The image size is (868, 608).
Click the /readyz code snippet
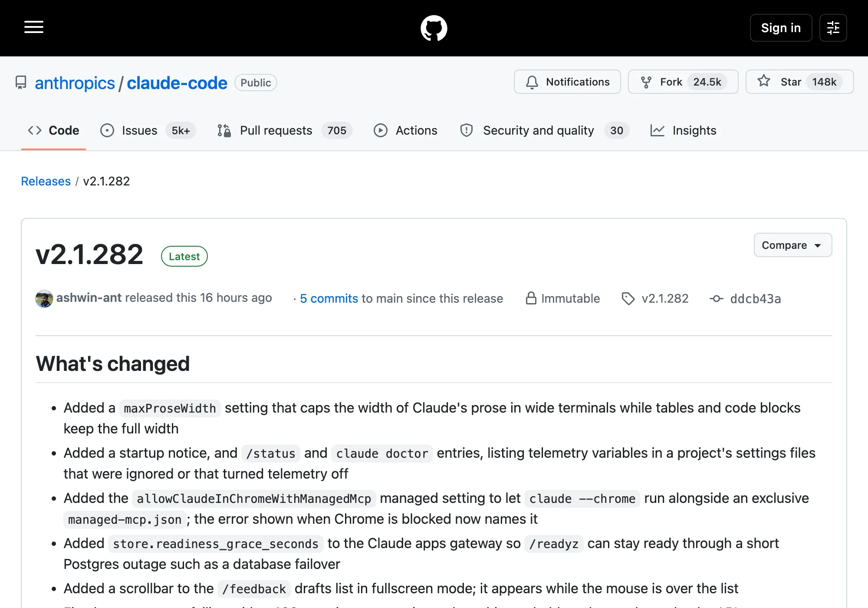554,544
